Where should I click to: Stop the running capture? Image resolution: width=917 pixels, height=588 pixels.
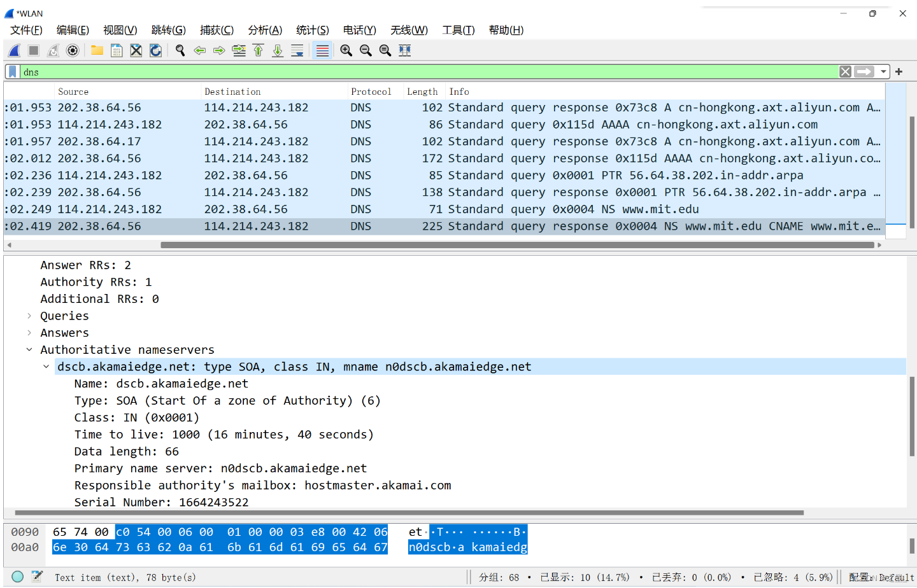click(34, 50)
